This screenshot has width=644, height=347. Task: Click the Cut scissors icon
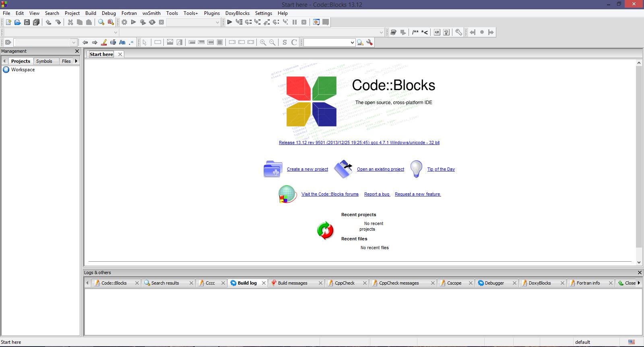[x=70, y=22]
